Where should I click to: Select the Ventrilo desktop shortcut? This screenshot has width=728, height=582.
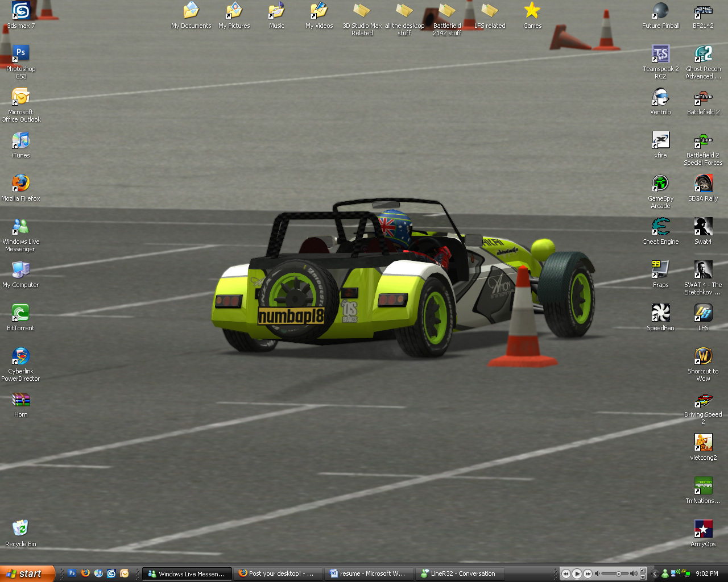click(661, 102)
